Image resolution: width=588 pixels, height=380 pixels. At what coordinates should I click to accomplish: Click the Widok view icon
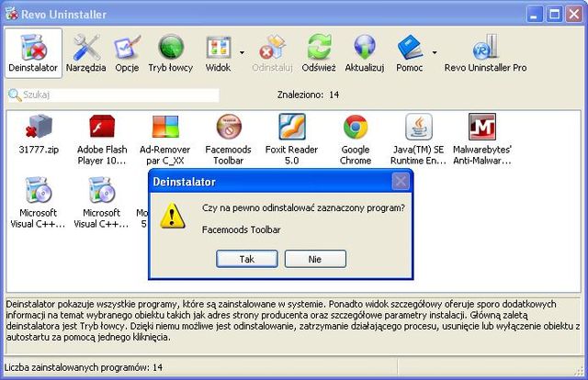click(219, 53)
